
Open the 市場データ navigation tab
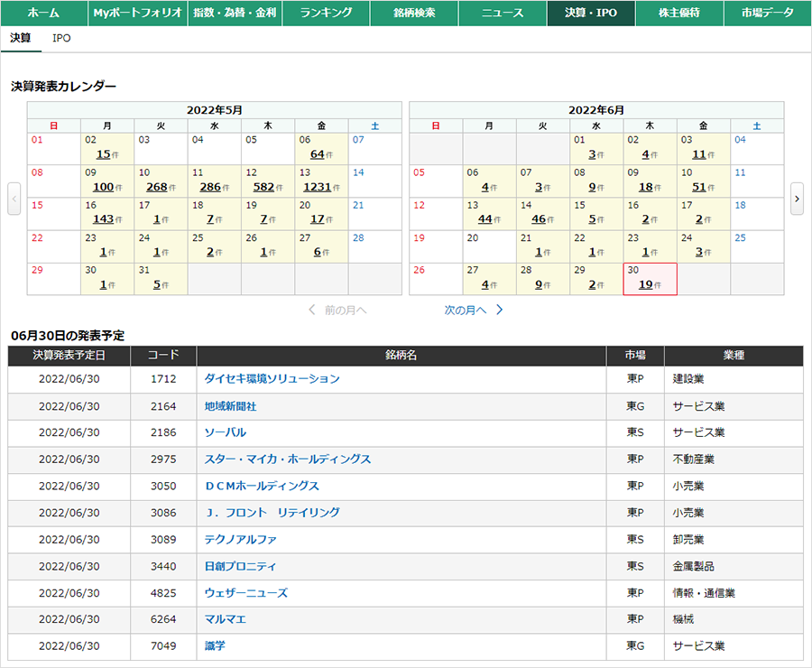[767, 14]
